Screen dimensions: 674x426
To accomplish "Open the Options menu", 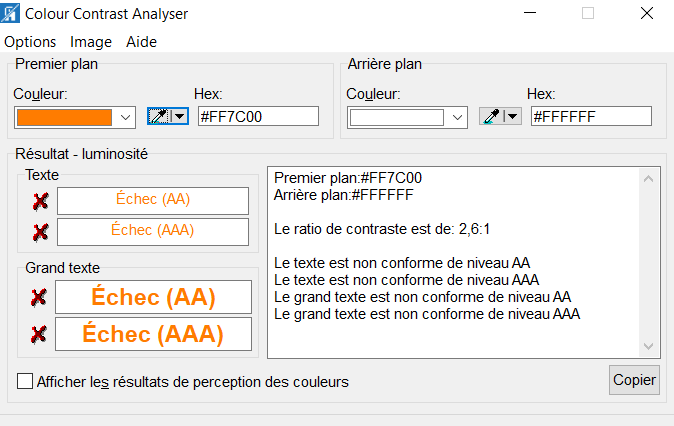I will tap(30, 42).
